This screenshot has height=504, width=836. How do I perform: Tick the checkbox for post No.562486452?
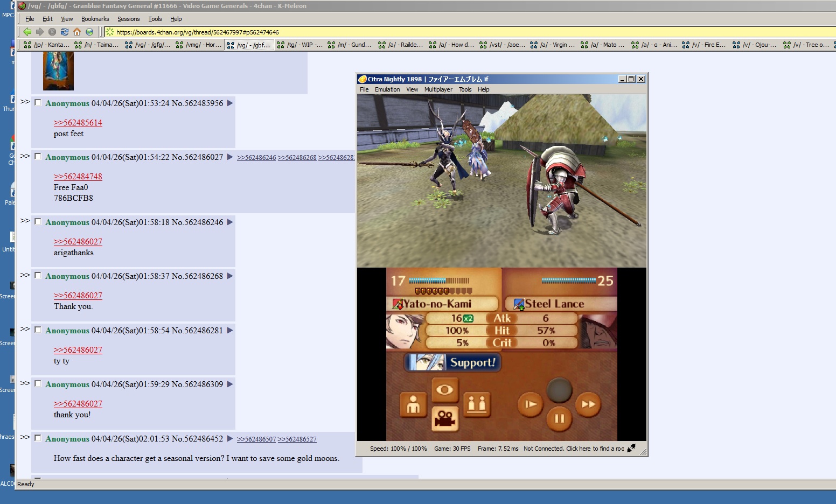38,438
